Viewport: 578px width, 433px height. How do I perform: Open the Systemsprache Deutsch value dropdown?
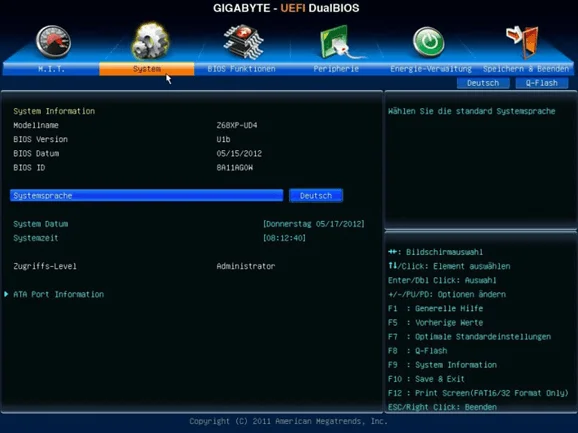[316, 196]
